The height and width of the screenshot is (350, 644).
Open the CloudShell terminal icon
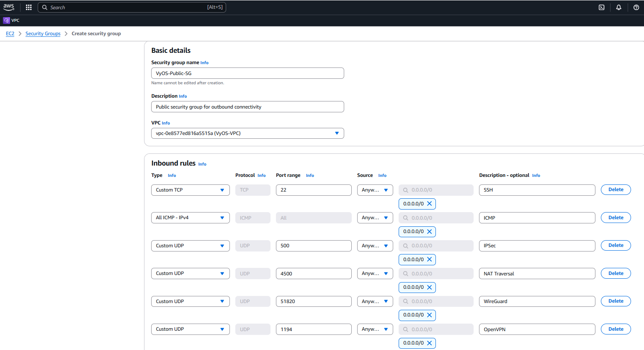pyautogui.click(x=601, y=7)
